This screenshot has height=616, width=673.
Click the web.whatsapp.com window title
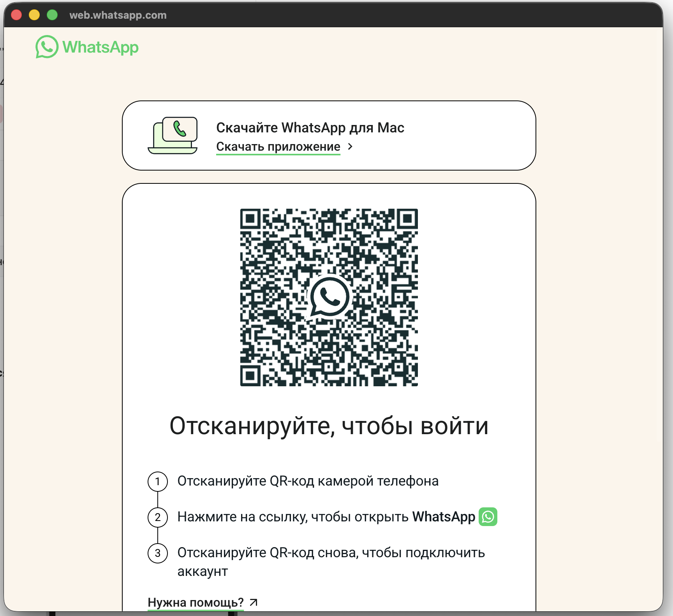coord(118,15)
